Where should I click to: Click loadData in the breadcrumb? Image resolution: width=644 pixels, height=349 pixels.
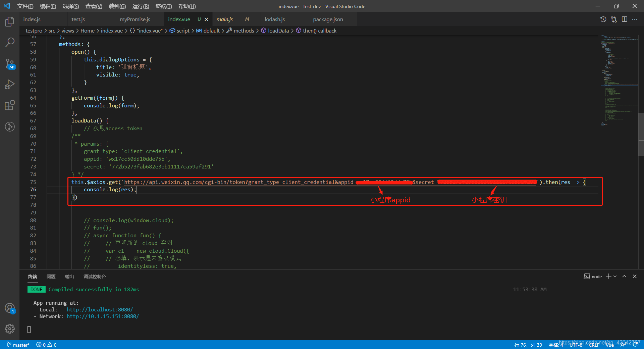coord(275,31)
